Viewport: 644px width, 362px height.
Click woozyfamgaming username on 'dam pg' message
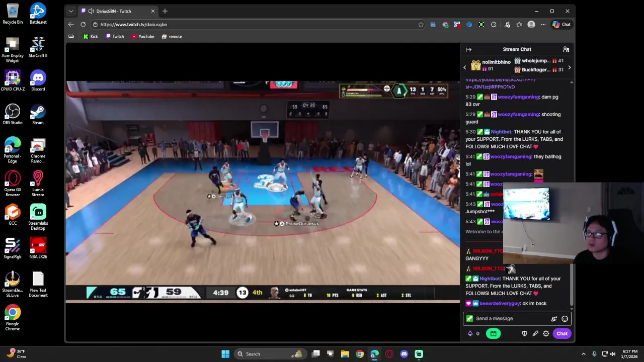coord(519,97)
